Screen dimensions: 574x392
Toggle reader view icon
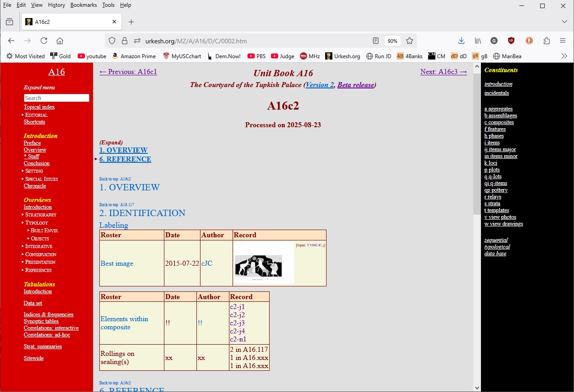376,41
